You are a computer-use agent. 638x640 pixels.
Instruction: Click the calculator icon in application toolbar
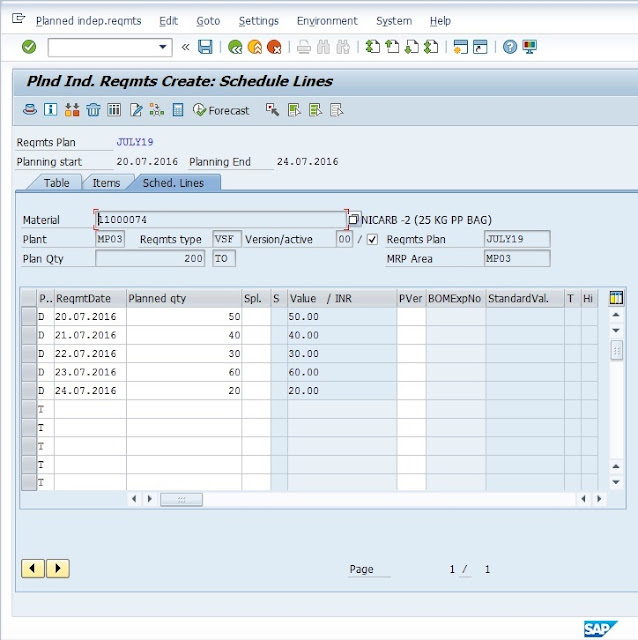coord(178,110)
